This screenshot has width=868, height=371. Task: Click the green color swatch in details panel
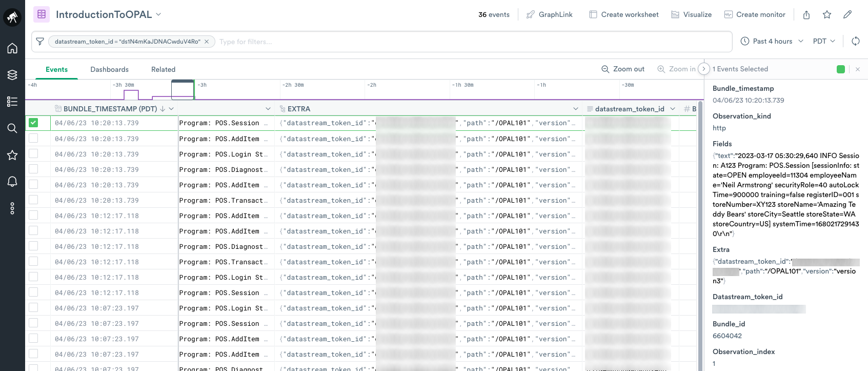click(x=841, y=69)
